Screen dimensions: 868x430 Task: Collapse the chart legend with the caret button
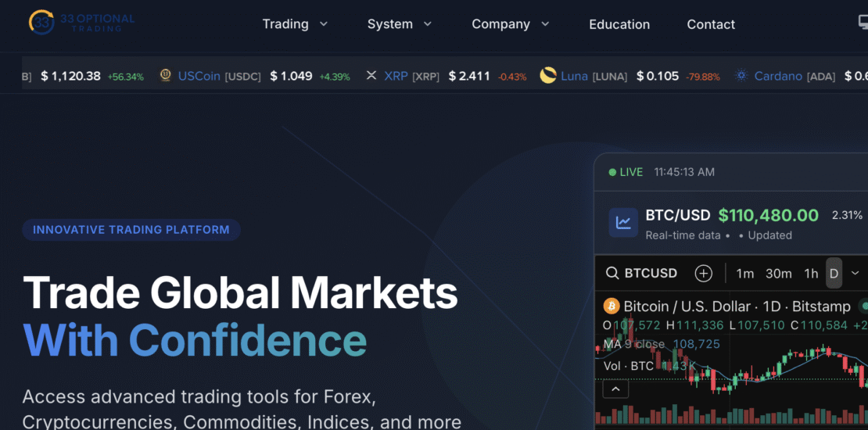point(615,389)
